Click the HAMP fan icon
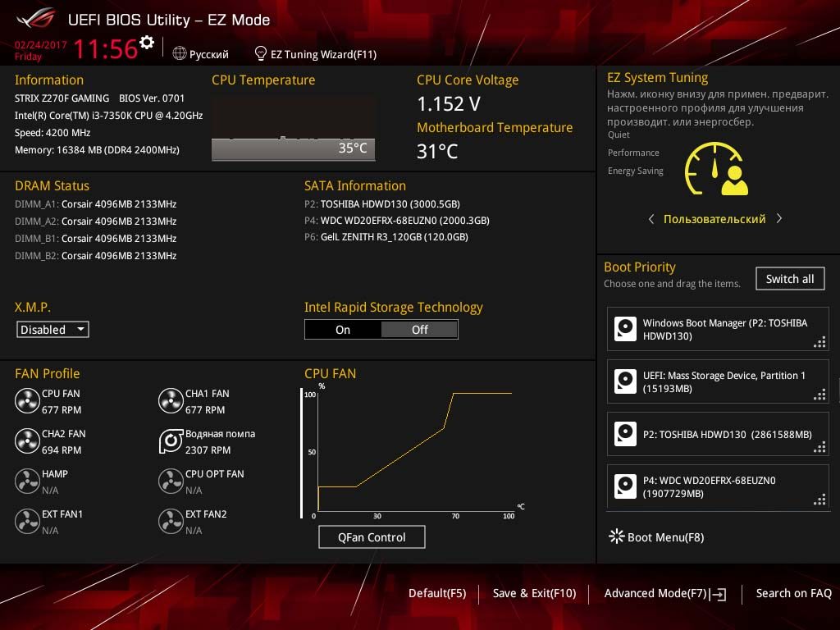Image resolution: width=840 pixels, height=630 pixels. coord(27,482)
